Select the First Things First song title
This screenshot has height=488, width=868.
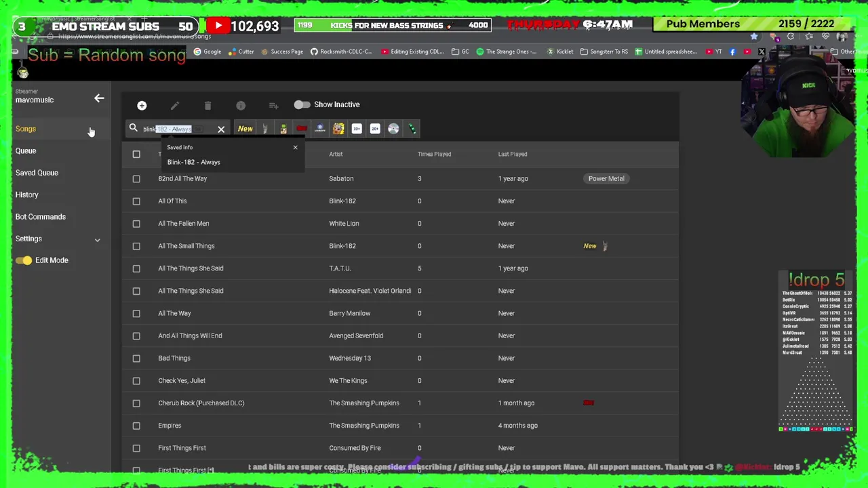tap(182, 448)
